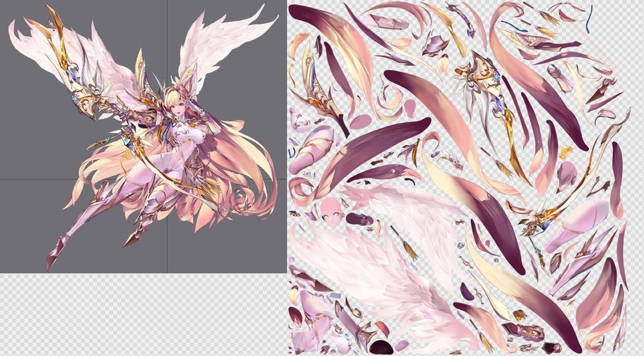Click the pink shoe sprite with gold straps
Screen dimensions: 644x356
(x=310, y=145)
